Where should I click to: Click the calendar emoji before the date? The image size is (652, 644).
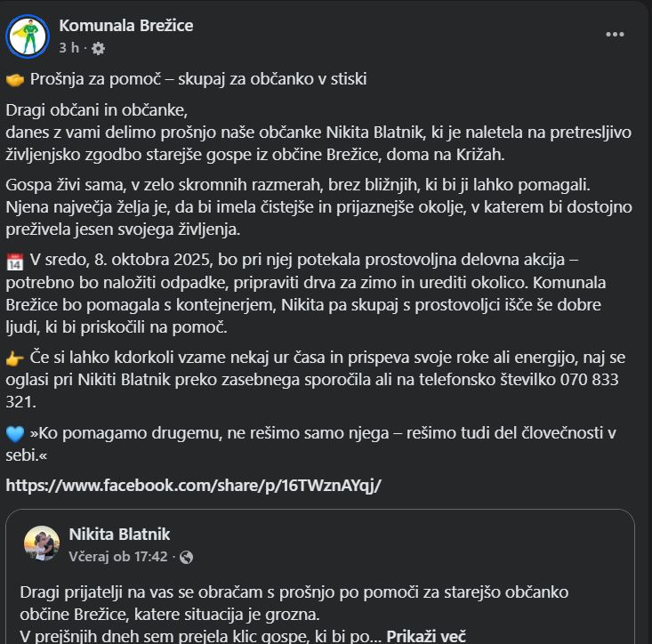click(x=14, y=262)
